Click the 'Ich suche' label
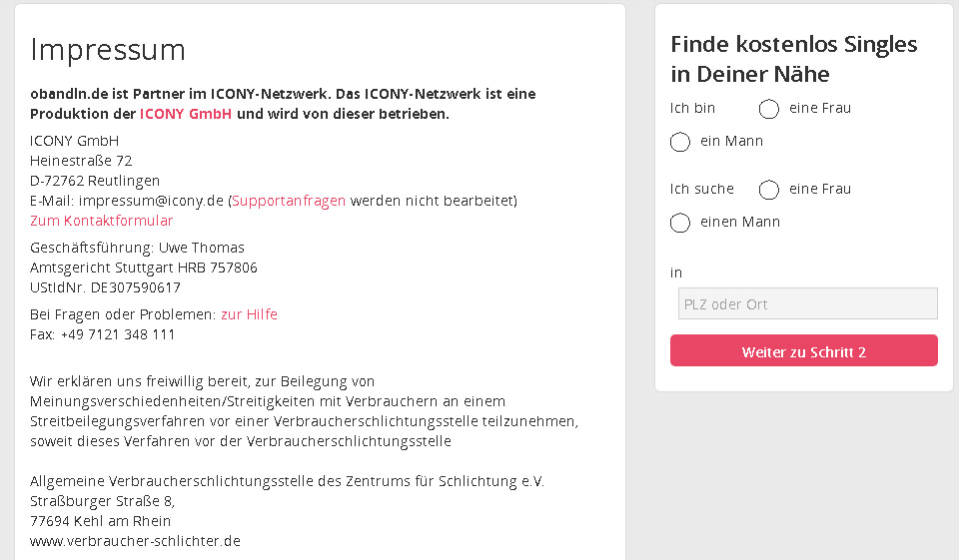Image resolution: width=959 pixels, height=560 pixels. point(701,189)
